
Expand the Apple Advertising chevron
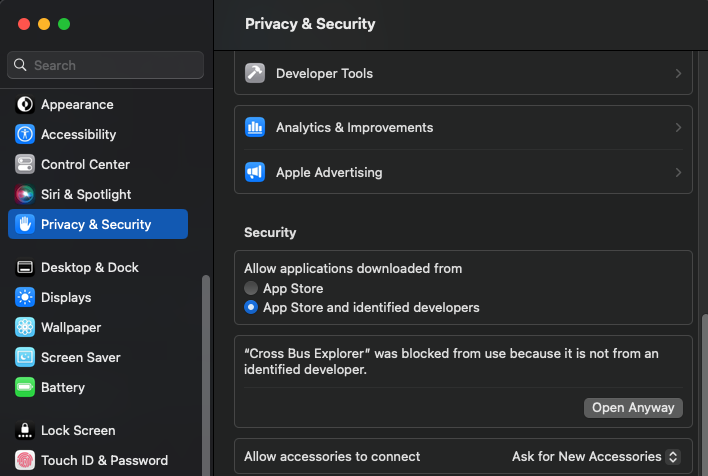coord(678,172)
